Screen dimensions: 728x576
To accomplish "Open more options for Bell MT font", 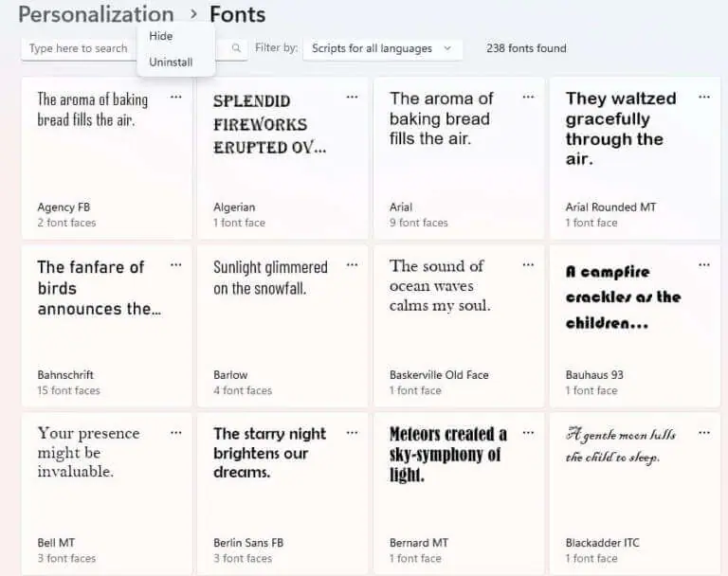I will coord(175,433).
